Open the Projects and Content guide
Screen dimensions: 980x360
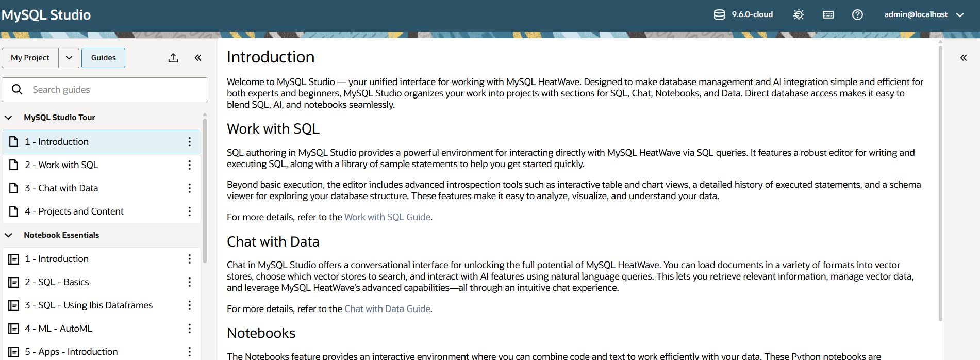[81, 211]
